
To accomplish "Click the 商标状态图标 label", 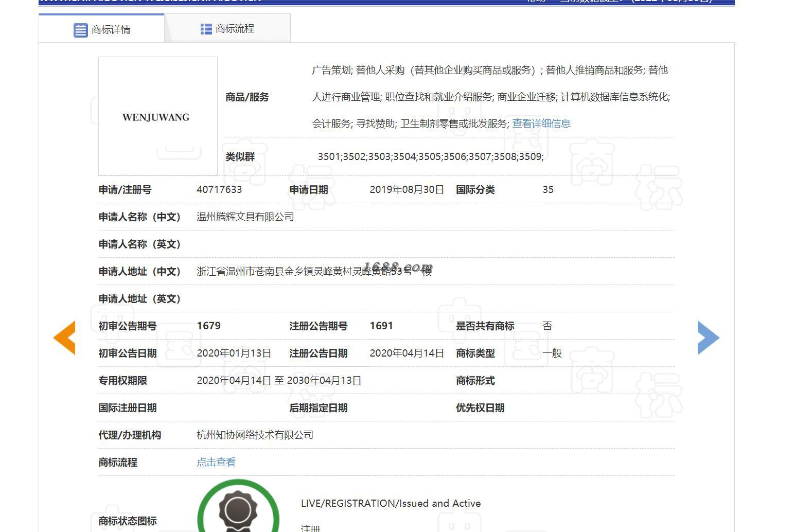I will tap(128, 521).
